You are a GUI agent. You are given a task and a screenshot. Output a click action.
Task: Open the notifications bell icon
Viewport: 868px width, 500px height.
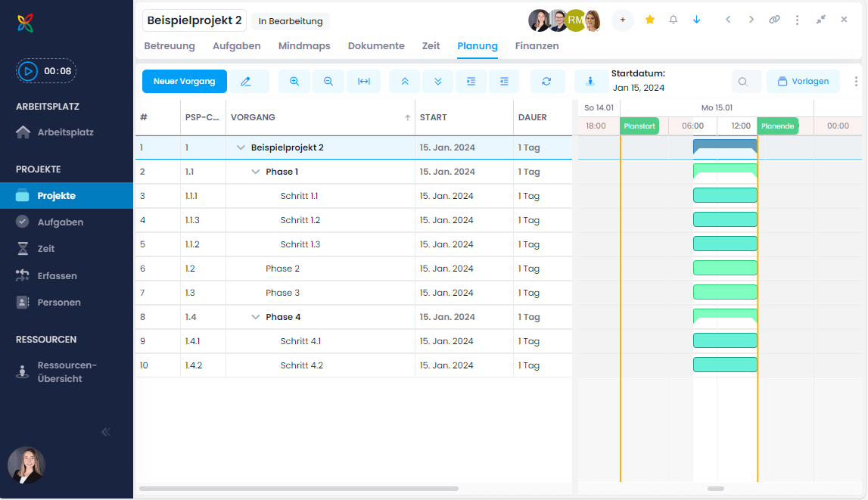pos(673,20)
